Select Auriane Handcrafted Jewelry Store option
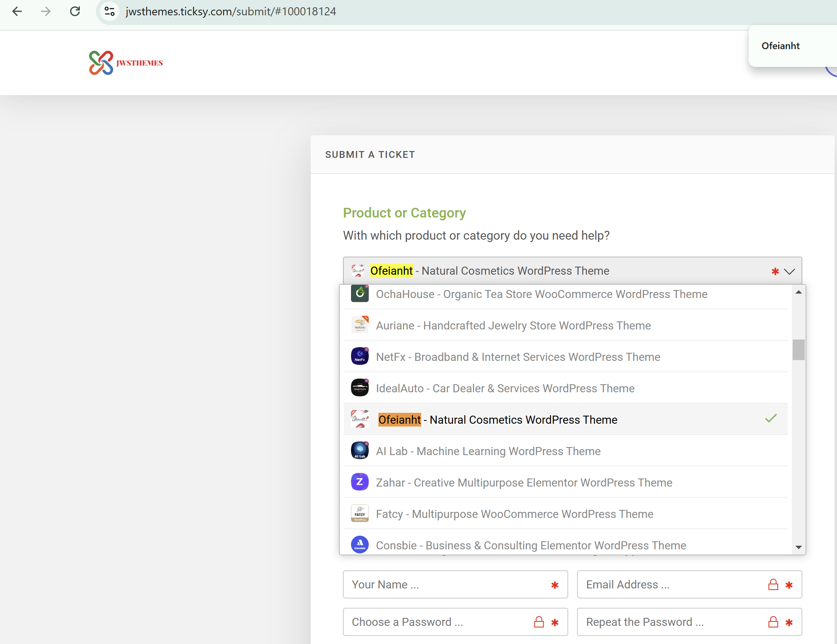Image resolution: width=837 pixels, height=644 pixels. coord(513,325)
